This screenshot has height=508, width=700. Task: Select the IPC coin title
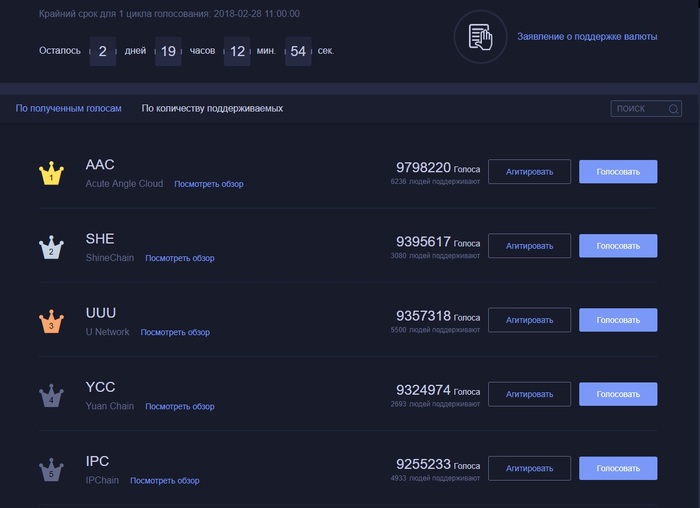coord(97,461)
